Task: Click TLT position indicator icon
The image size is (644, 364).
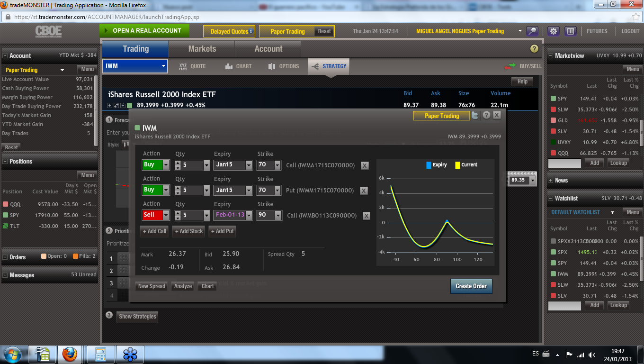Action: (6, 226)
